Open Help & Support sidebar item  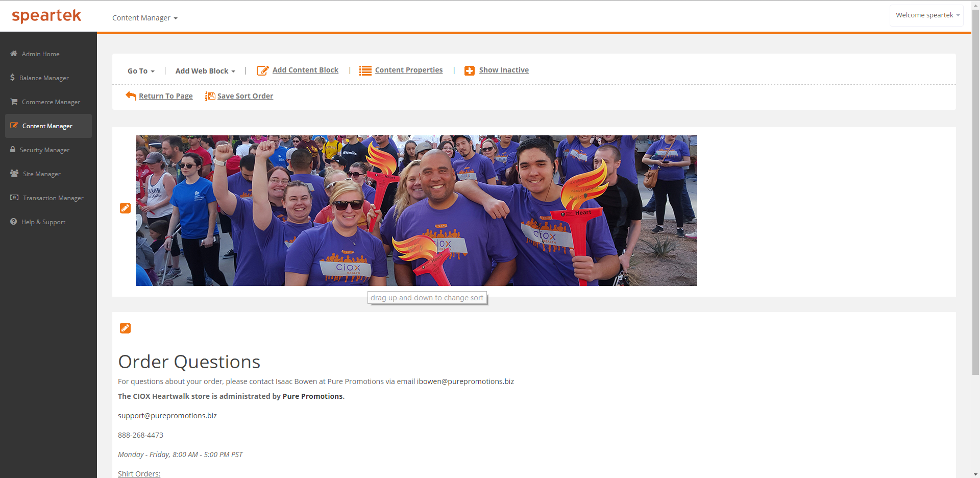43,222
